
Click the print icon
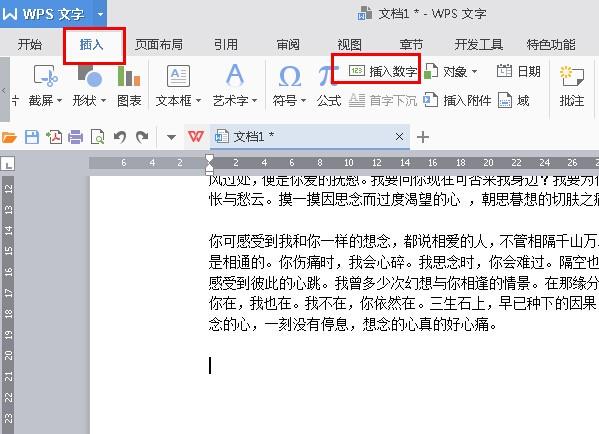click(x=76, y=137)
